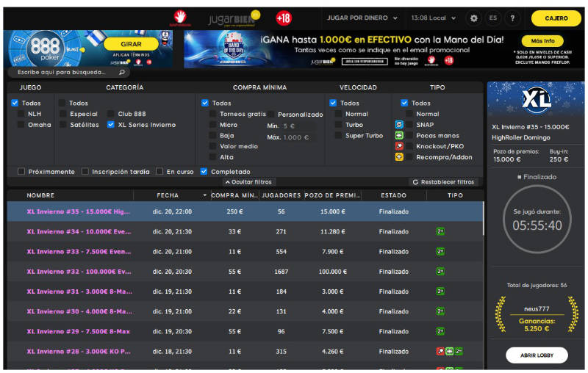Check the Inscripción tardía filter
Image resolution: width=588 pixels, height=373 pixels.
coord(85,172)
